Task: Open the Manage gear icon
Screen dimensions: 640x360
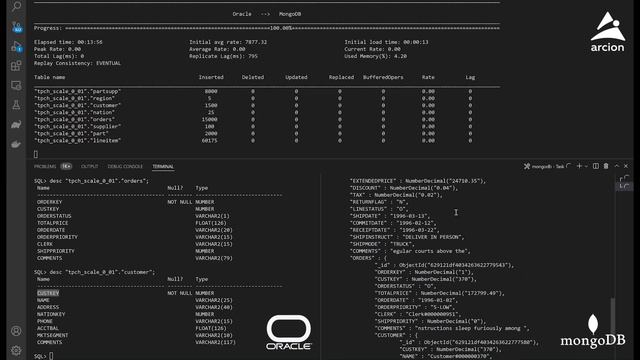Action: click(16, 350)
